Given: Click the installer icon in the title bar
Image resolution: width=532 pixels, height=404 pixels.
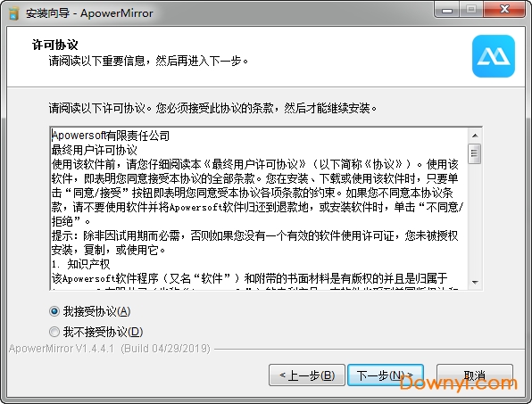Looking at the screenshot, I should click(13, 12).
